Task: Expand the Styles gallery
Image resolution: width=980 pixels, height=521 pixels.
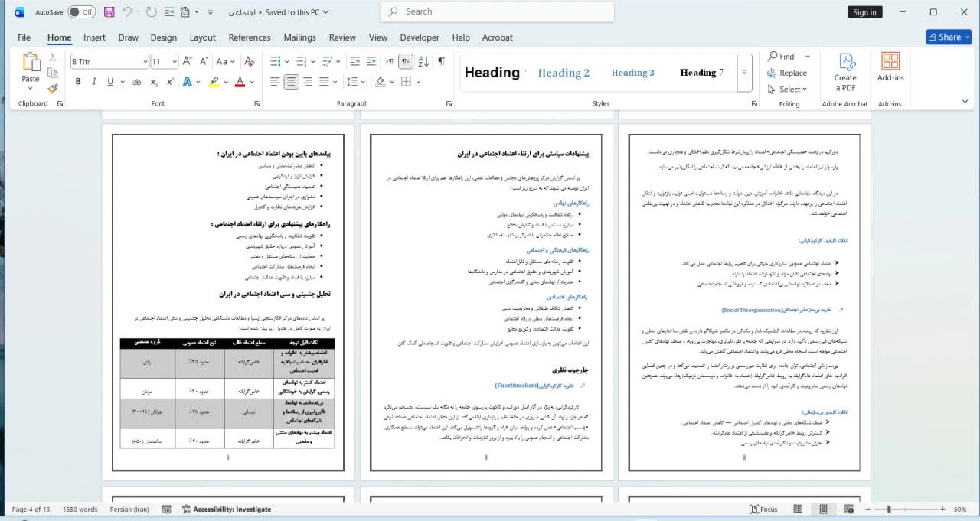Action: [x=744, y=73]
